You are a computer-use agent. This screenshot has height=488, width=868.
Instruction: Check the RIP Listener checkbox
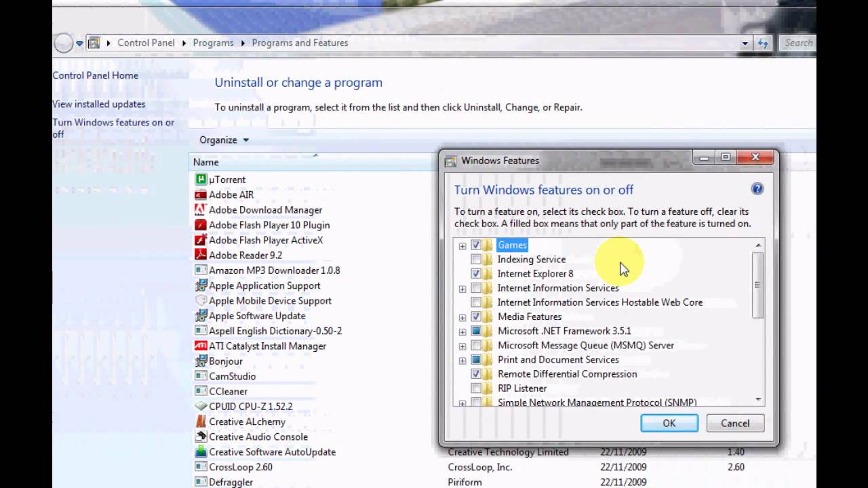point(476,388)
